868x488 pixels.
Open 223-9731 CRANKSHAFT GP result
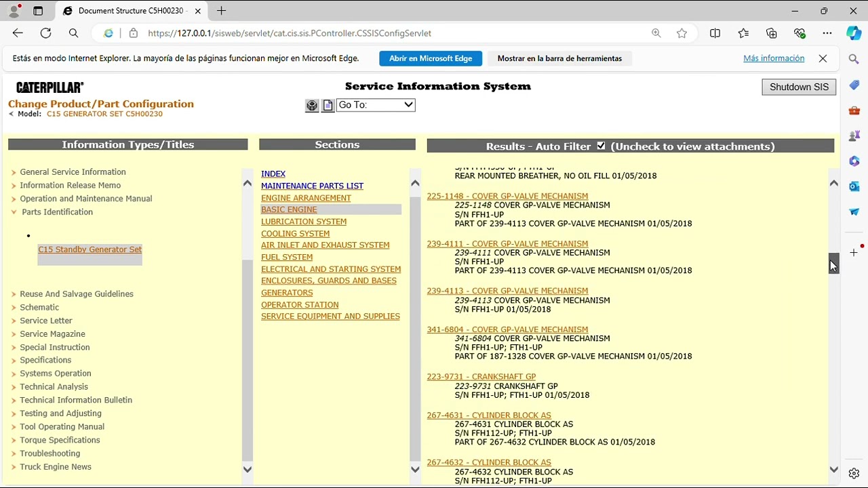[481, 377]
